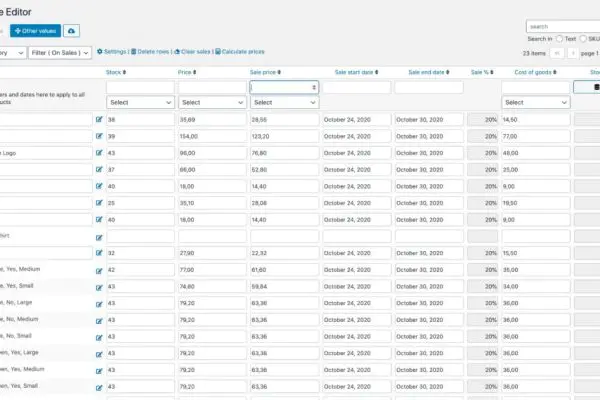Image resolution: width=600 pixels, height=400 pixels.
Task: Go to previous page with single-arrow button
Action: click(572, 53)
